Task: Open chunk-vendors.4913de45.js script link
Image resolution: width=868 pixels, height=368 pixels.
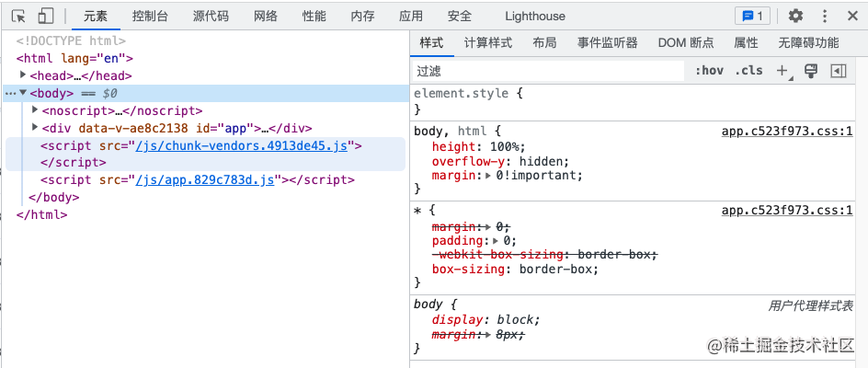Action: point(241,145)
